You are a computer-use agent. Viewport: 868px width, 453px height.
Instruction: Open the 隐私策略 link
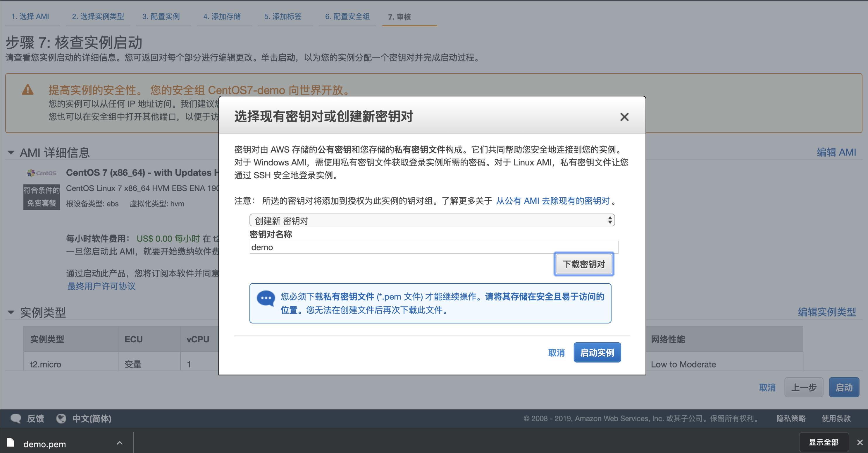coord(791,418)
